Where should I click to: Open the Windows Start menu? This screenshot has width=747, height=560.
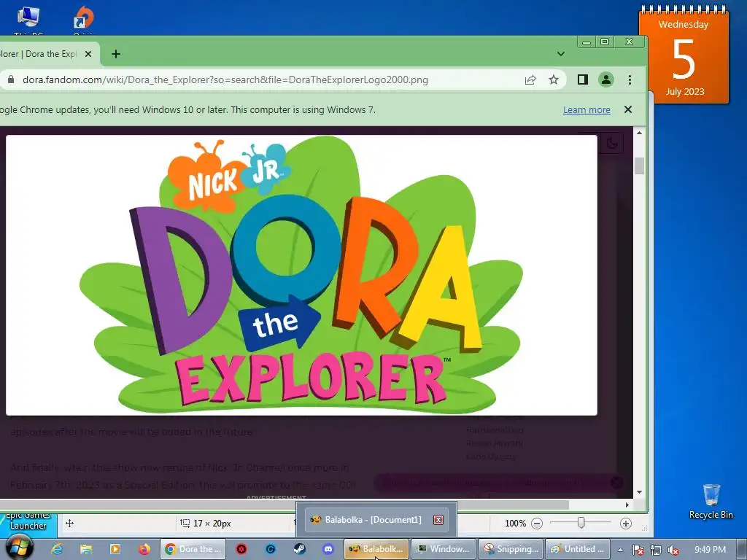pyautogui.click(x=20, y=548)
